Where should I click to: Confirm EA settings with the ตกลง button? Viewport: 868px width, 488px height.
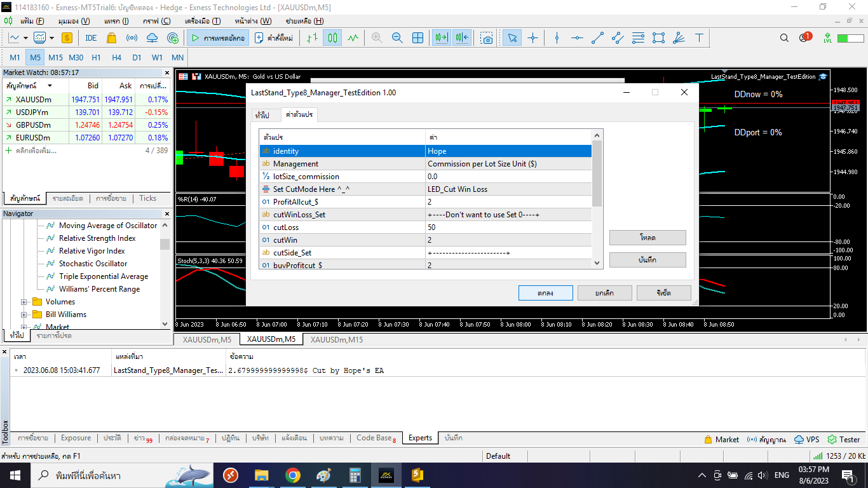click(545, 293)
